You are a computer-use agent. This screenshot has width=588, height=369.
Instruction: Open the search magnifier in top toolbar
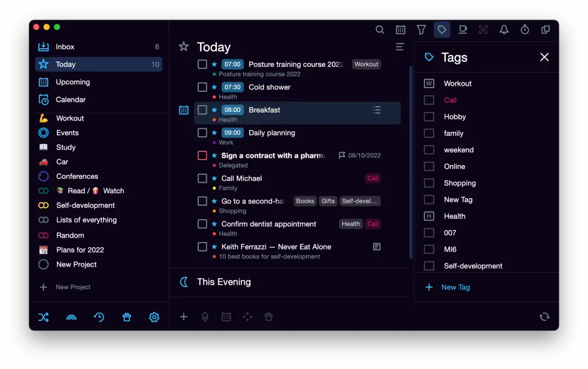380,29
